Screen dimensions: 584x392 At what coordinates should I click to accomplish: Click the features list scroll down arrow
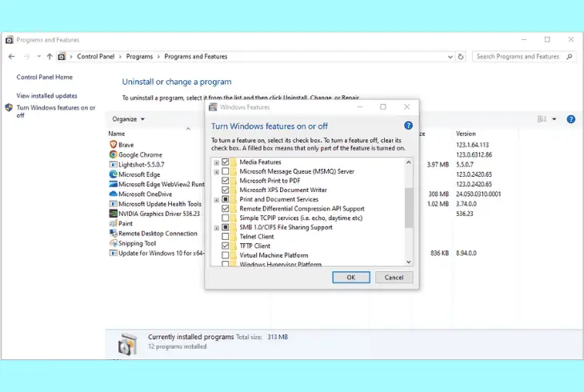click(409, 262)
